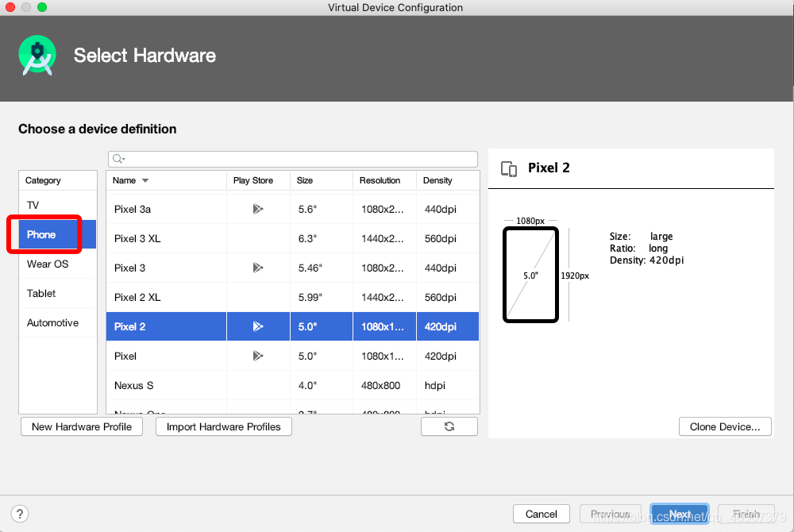Select the Nexus S device row
The image size is (794, 532).
293,385
